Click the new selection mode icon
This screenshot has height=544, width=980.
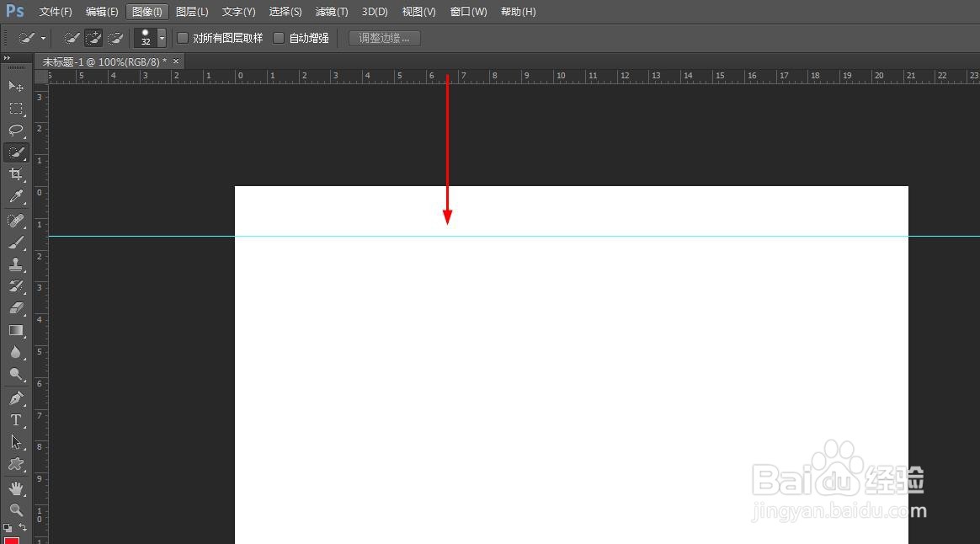click(72, 38)
